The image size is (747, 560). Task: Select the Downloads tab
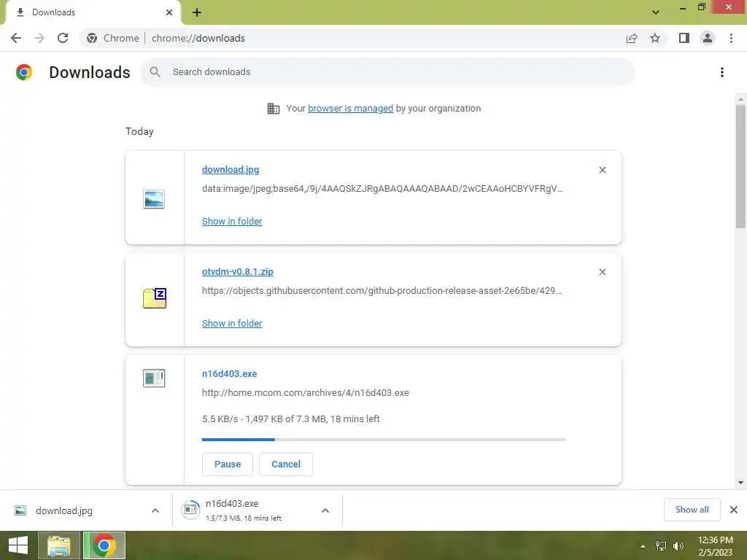93,12
